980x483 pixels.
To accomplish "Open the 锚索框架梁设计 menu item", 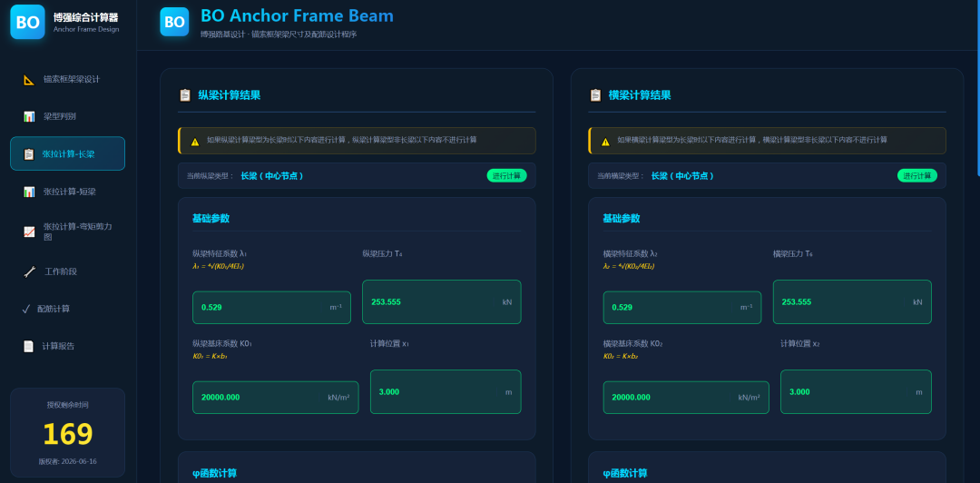I will tap(67, 80).
